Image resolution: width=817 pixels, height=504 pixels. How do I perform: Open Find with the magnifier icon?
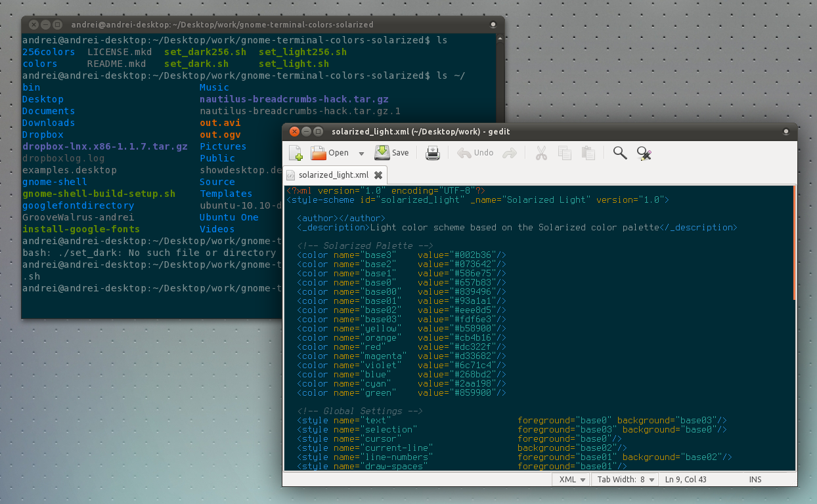[x=619, y=153]
